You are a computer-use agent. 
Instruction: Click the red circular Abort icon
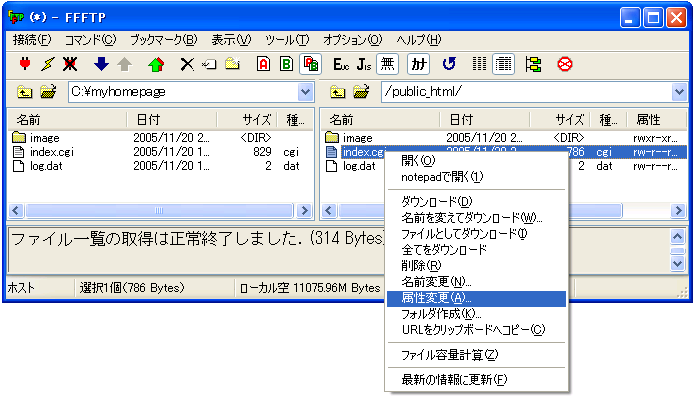[564, 64]
